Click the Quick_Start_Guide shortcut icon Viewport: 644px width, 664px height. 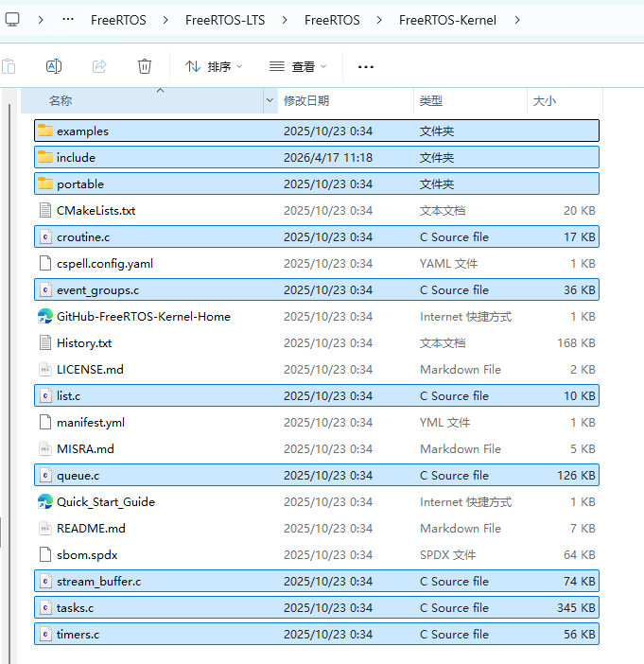pyautogui.click(x=45, y=502)
